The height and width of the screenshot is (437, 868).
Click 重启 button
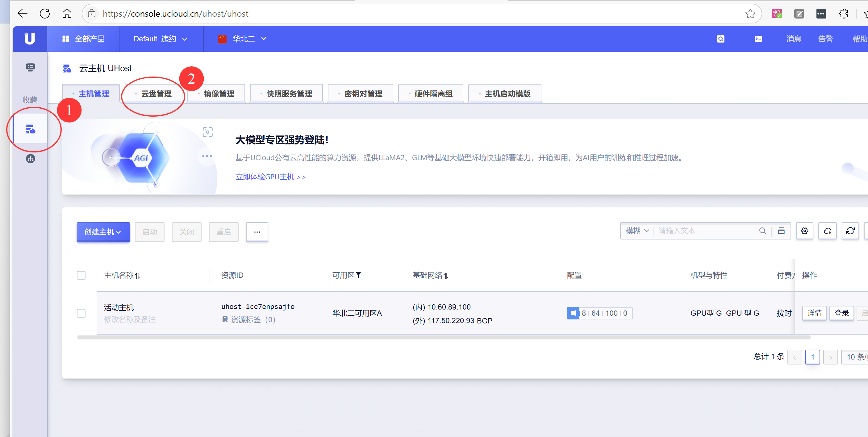[224, 232]
